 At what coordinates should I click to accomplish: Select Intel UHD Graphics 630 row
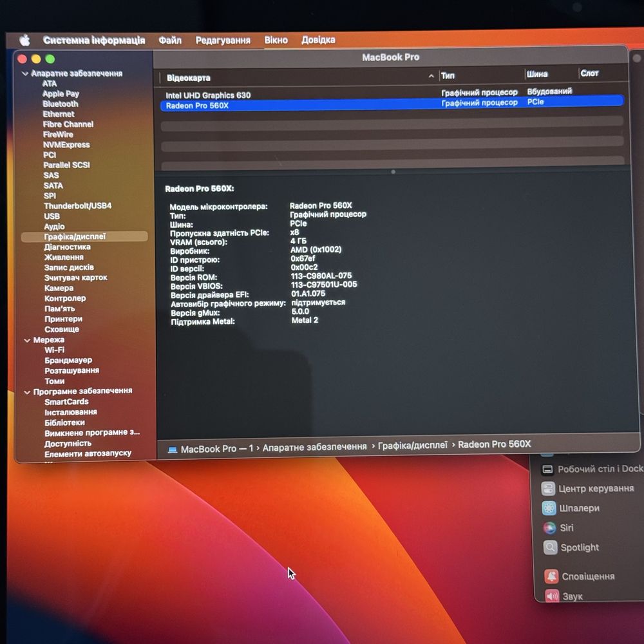pyautogui.click(x=392, y=94)
